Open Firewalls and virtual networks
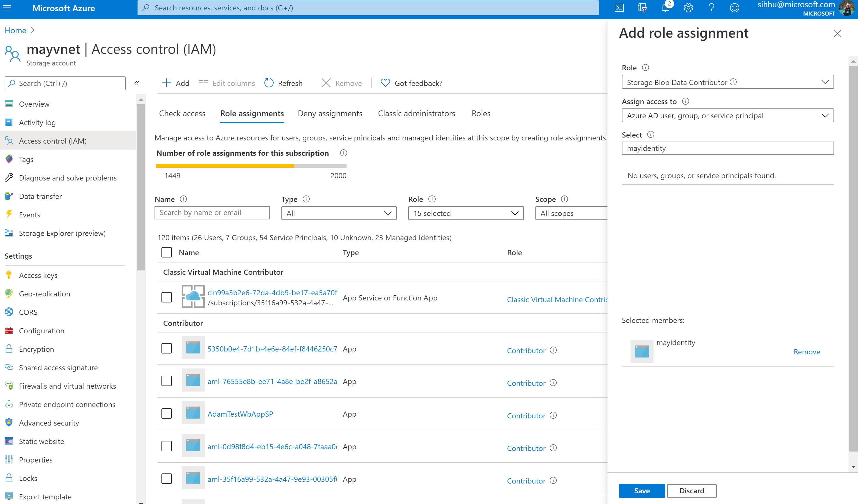Viewport: 858px width, 504px height. [x=68, y=386]
